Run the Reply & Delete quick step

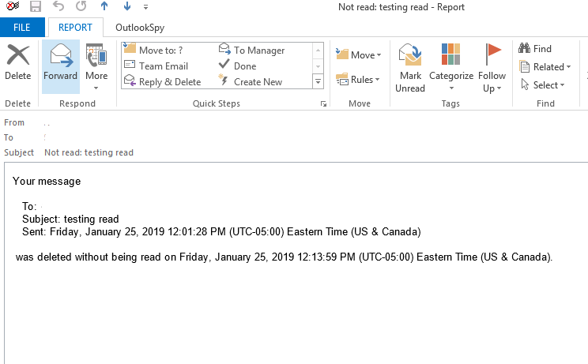pyautogui.click(x=163, y=81)
